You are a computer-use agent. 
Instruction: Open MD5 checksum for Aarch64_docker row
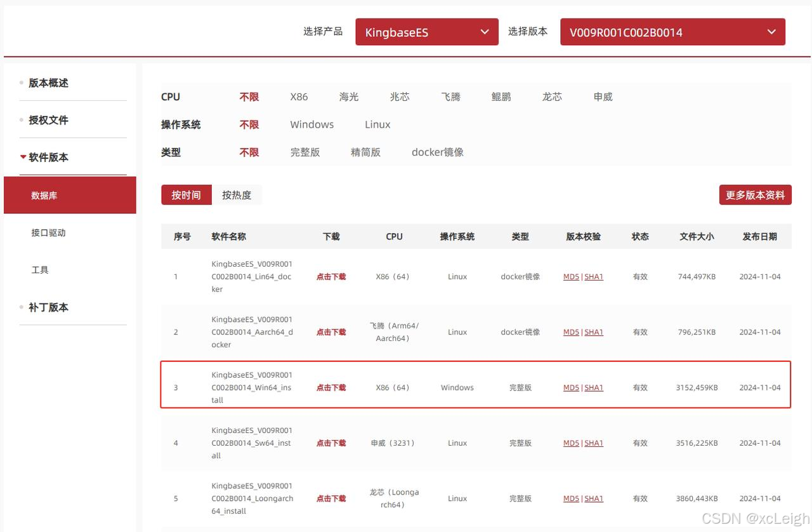point(571,332)
